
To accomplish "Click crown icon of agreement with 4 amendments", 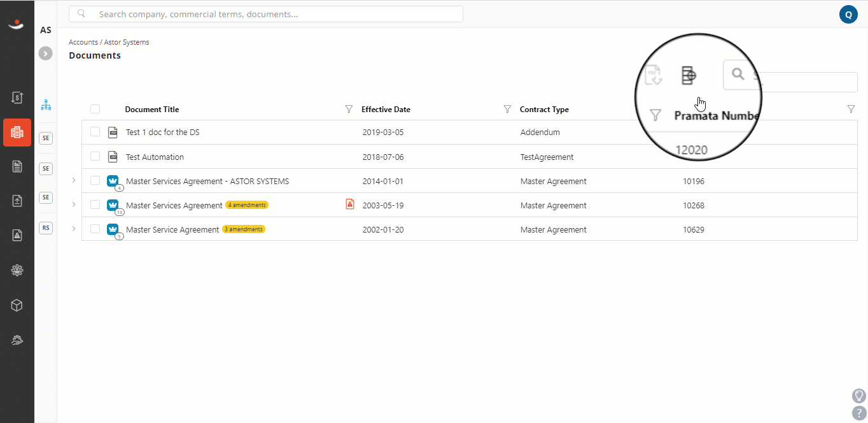I will click(x=113, y=205).
